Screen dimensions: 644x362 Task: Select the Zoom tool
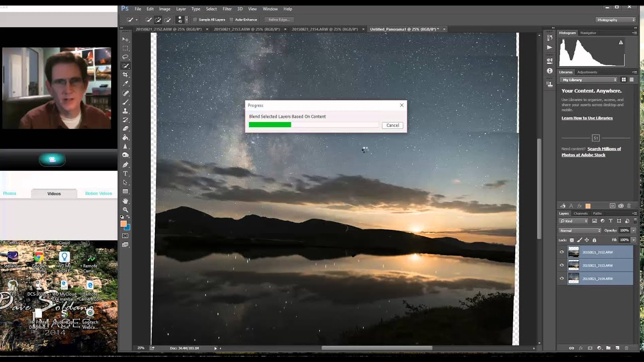(x=125, y=210)
